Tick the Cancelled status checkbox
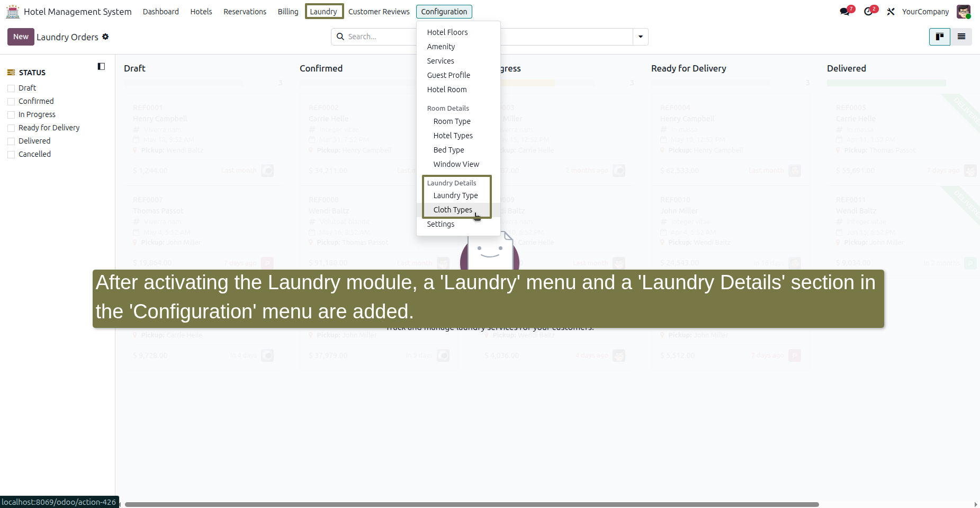The image size is (980, 508). tap(11, 155)
